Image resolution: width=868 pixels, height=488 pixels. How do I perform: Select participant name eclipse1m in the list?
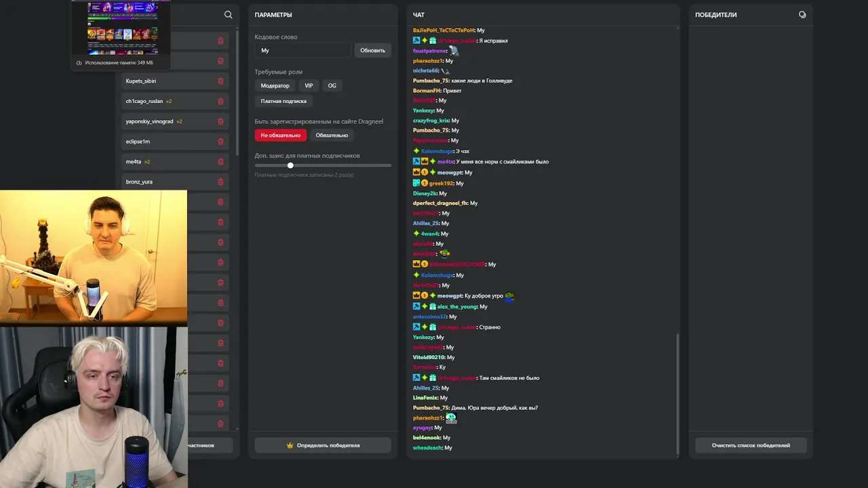tap(138, 142)
